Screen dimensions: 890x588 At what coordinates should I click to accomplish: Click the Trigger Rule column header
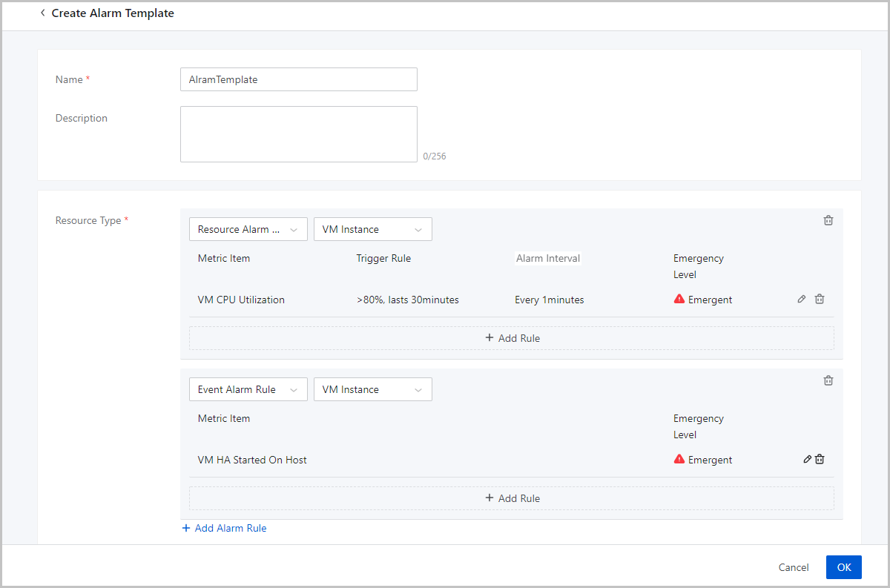tap(383, 258)
